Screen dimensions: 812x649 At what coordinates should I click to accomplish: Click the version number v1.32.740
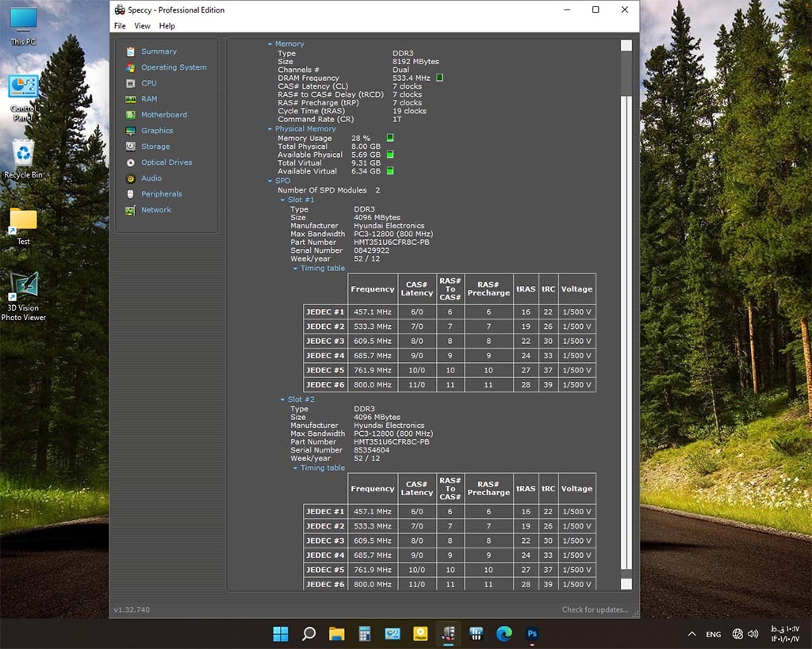(x=132, y=609)
